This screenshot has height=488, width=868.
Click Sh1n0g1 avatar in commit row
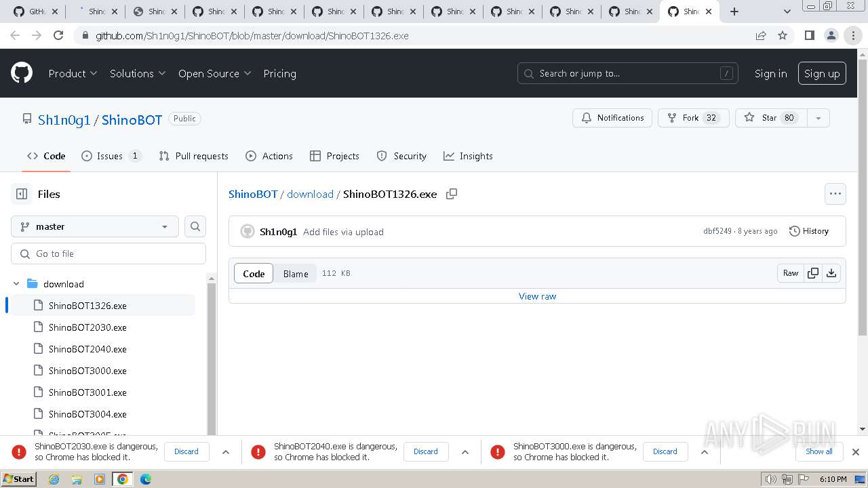(x=248, y=232)
